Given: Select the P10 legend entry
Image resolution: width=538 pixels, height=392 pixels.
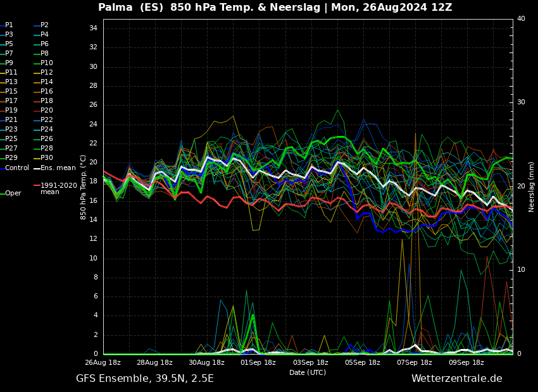Looking at the screenshot, I should click(x=46, y=63).
